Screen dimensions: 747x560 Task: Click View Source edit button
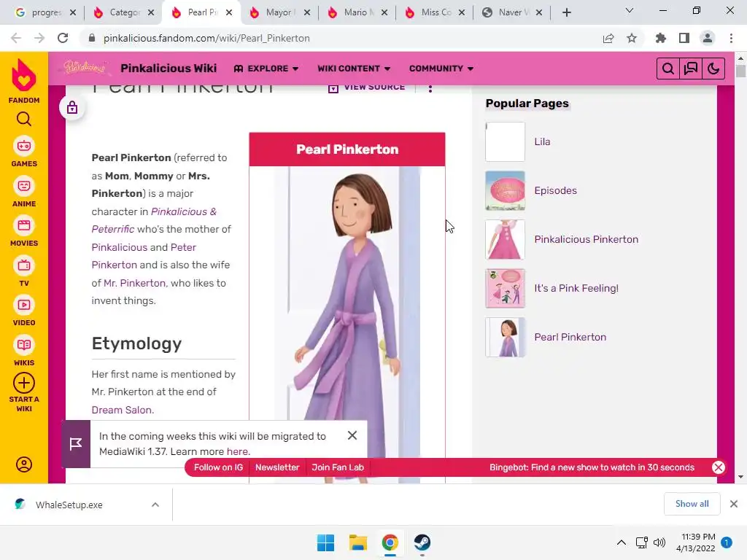click(367, 87)
